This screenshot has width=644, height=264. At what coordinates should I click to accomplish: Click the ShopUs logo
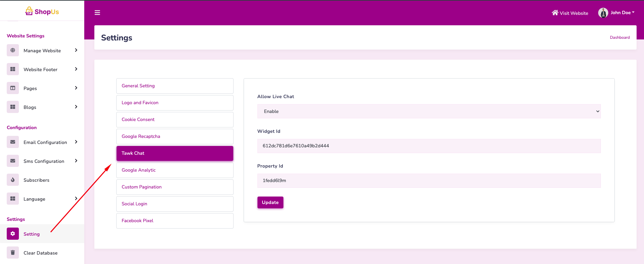click(42, 11)
